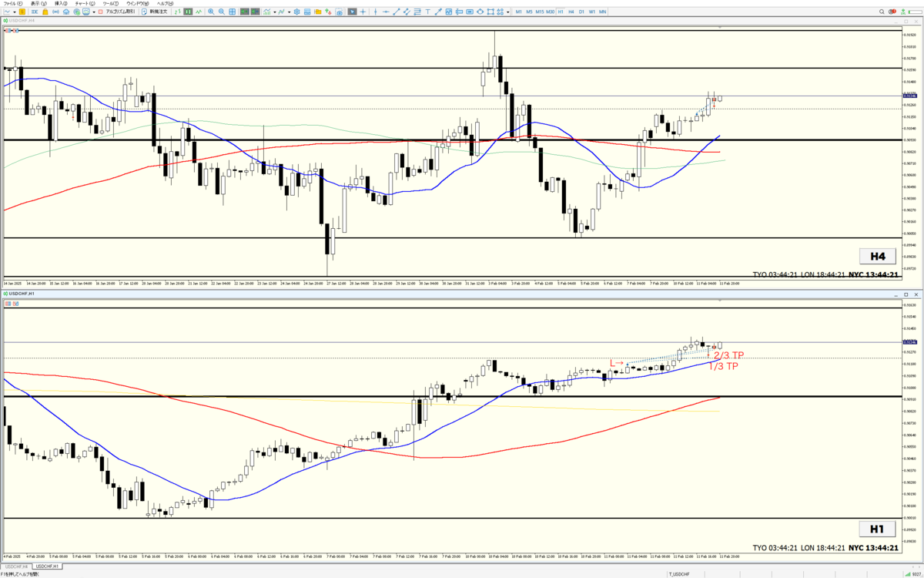Expand the dropdown arrow beside chat icon

(94, 12)
